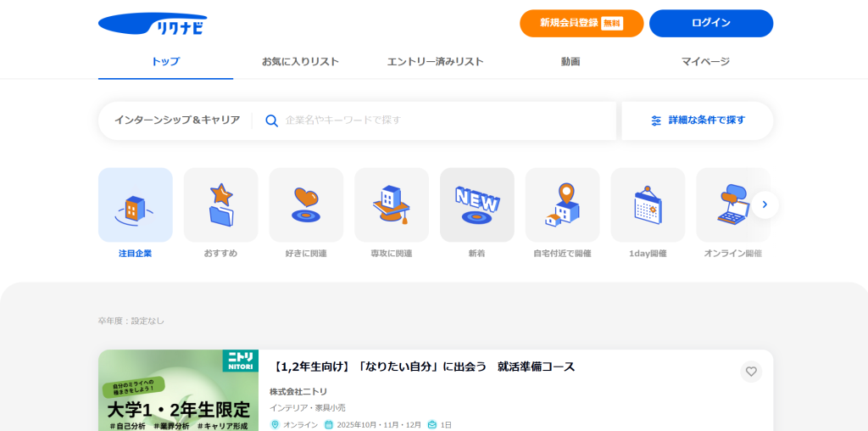Go to the 動画 tab
This screenshot has width=868, height=431.
coord(570,62)
